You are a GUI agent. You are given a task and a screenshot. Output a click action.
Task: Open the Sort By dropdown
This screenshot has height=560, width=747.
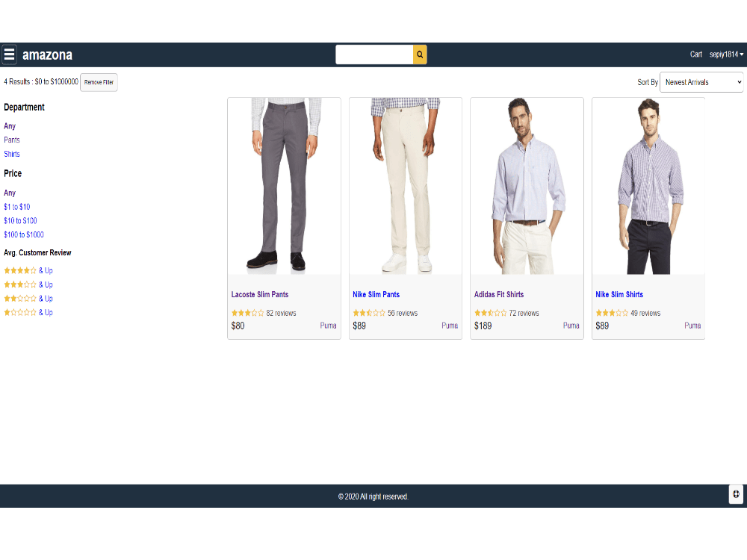tap(701, 82)
